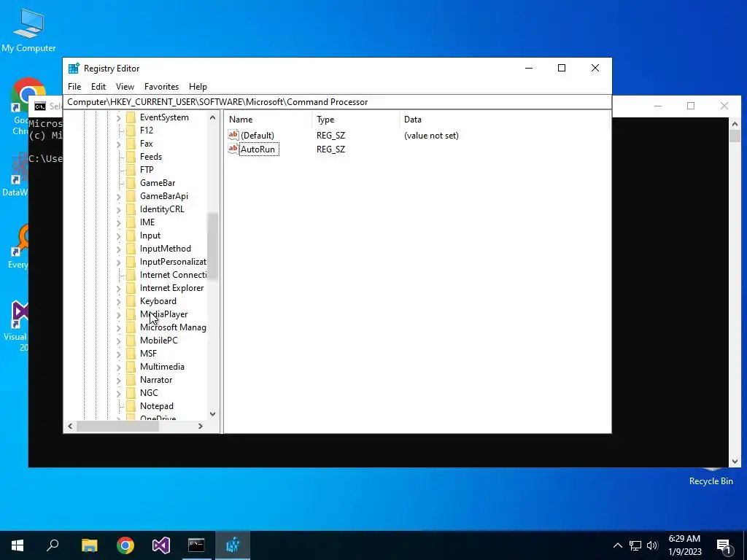Click the tree's horizontal scroll left arrow
This screenshot has width=747, height=560.
click(x=70, y=426)
